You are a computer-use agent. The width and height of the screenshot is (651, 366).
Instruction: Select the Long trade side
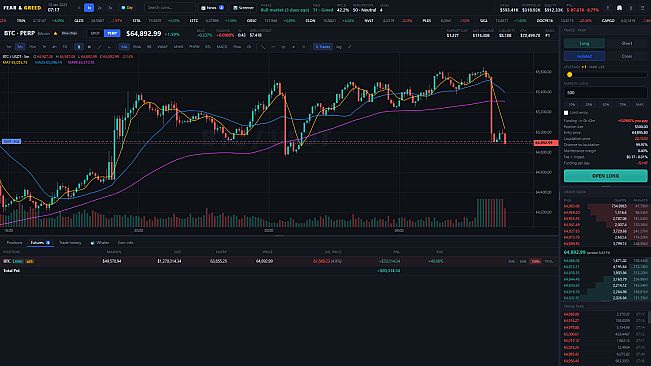click(584, 43)
